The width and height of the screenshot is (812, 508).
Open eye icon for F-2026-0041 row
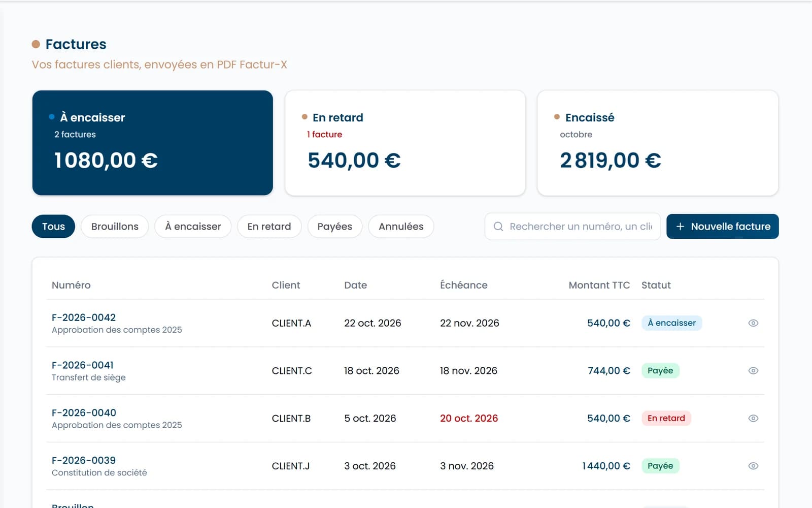click(x=753, y=371)
